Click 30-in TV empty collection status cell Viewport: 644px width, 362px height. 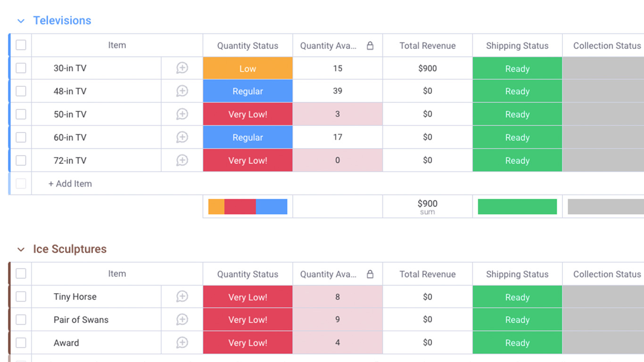pyautogui.click(x=603, y=68)
